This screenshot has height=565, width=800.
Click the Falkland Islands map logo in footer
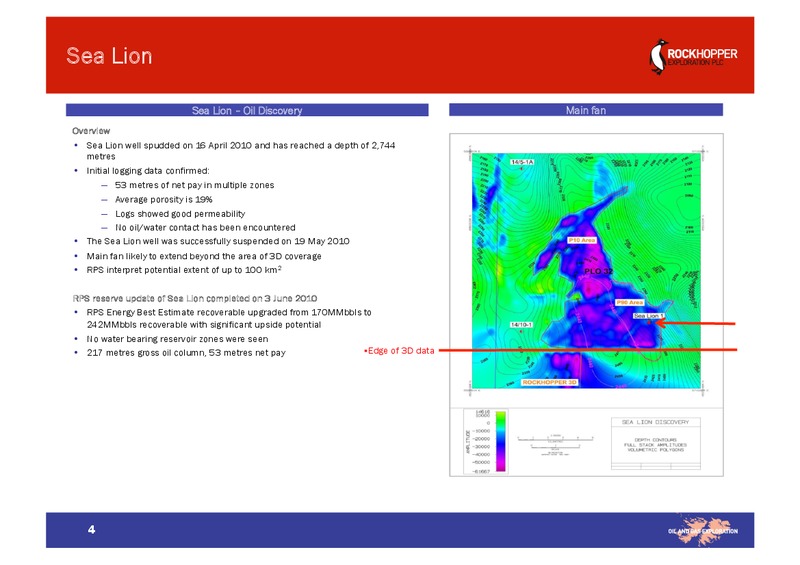click(x=704, y=531)
